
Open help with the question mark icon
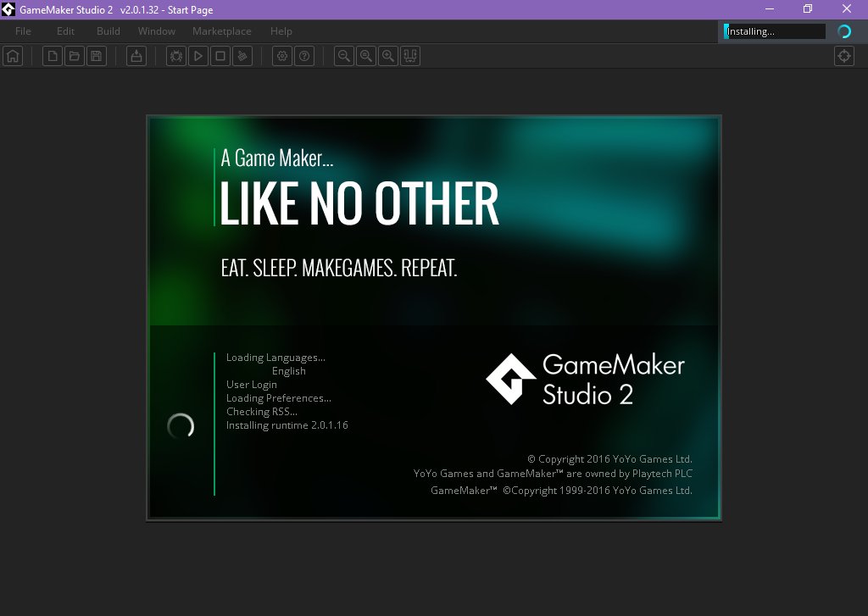click(304, 56)
